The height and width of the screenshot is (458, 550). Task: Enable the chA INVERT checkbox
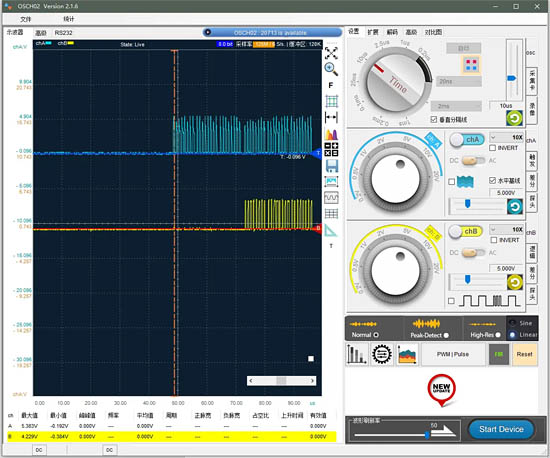tap(492, 148)
